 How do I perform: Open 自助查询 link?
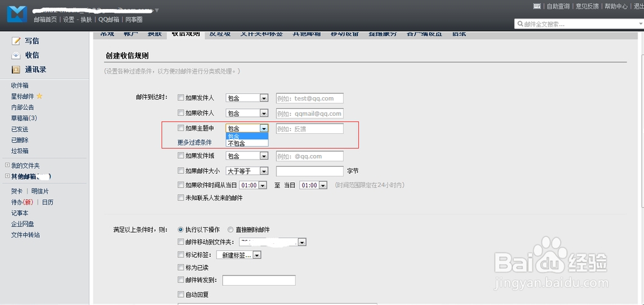(x=558, y=6)
